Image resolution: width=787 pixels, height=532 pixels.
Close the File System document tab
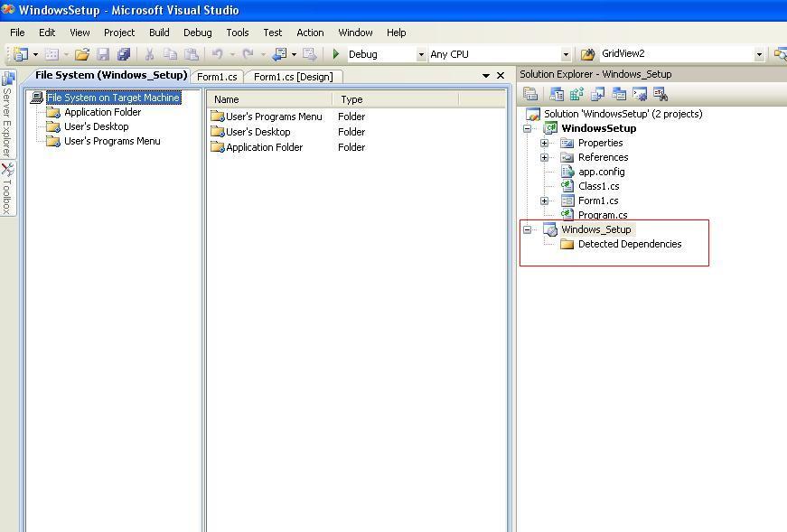click(x=501, y=75)
